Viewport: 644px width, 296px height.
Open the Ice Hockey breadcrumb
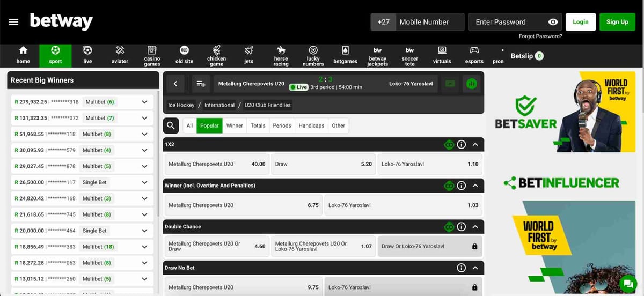181,105
